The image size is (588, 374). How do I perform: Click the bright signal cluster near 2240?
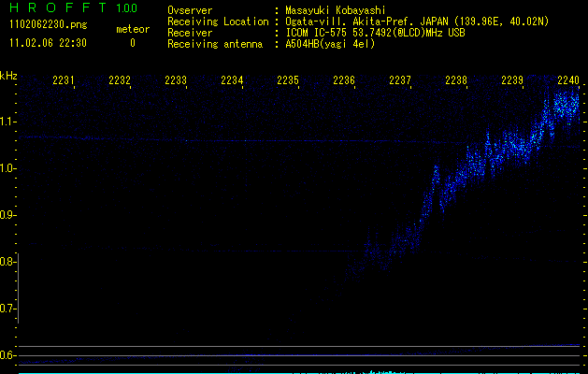pos(566,105)
